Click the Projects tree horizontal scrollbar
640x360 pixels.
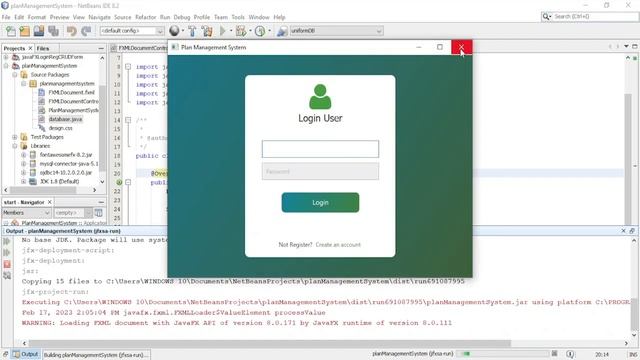[43, 190]
